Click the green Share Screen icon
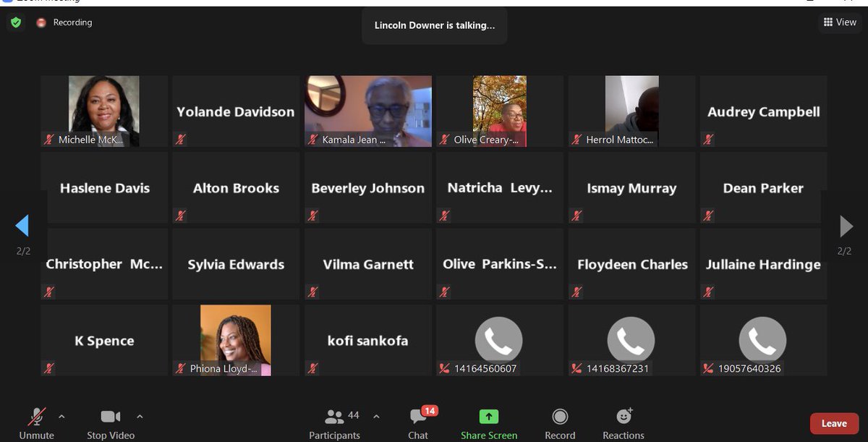The image size is (868, 442). [489, 416]
